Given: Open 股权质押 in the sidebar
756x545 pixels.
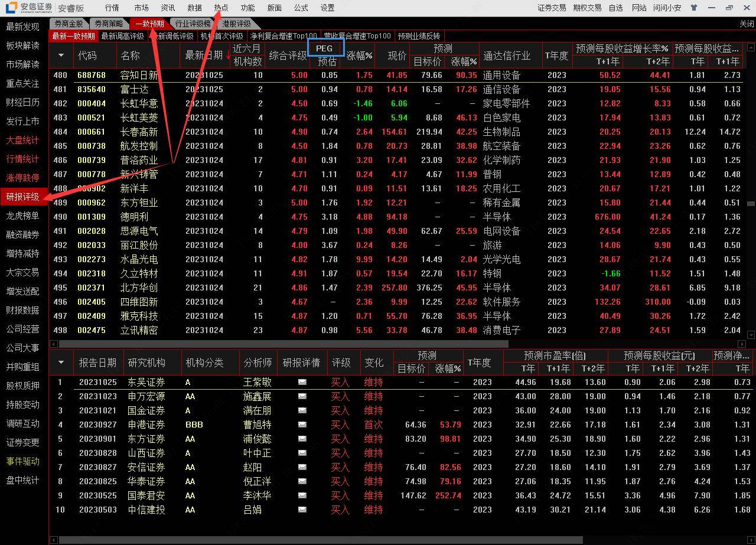Looking at the screenshot, I should [x=23, y=386].
